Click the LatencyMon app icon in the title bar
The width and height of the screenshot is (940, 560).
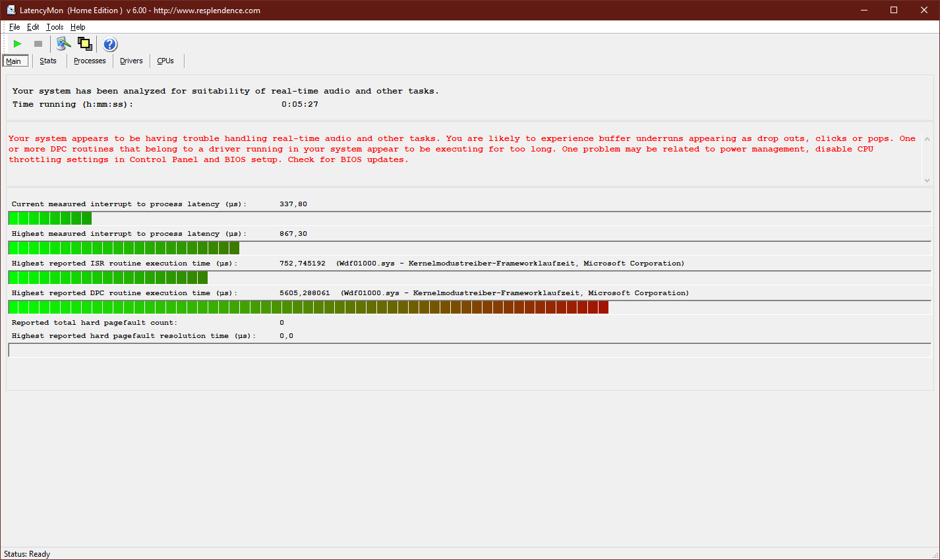point(11,10)
